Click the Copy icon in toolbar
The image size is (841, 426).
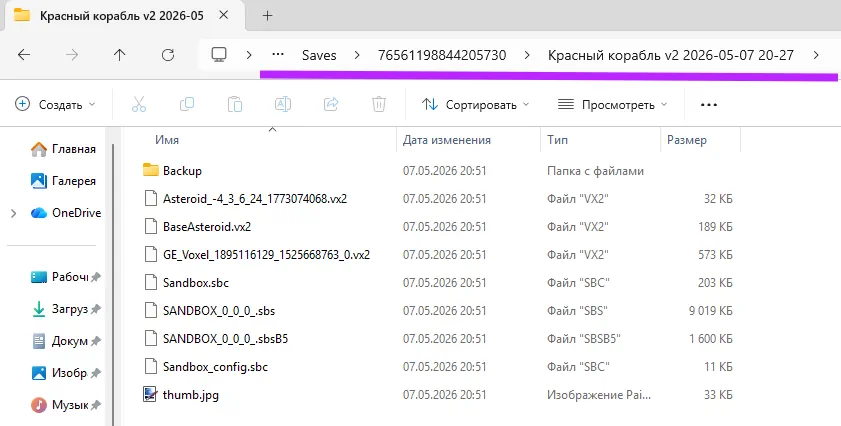[187, 104]
